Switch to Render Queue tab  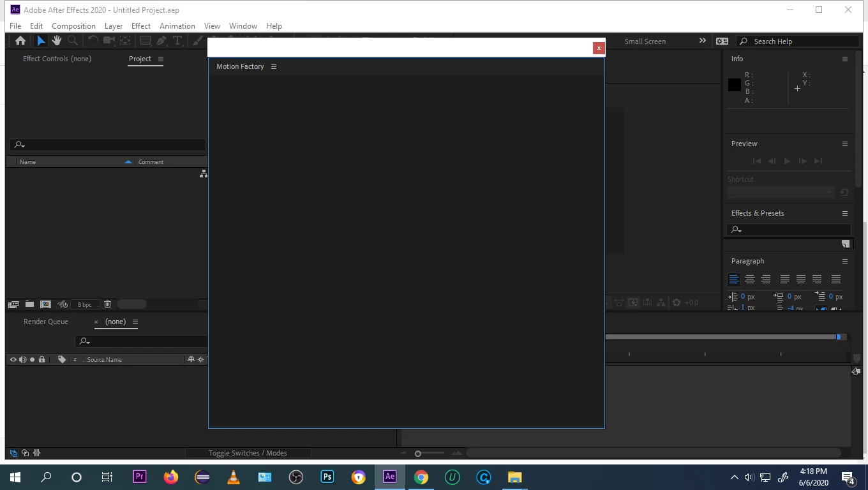coord(46,322)
